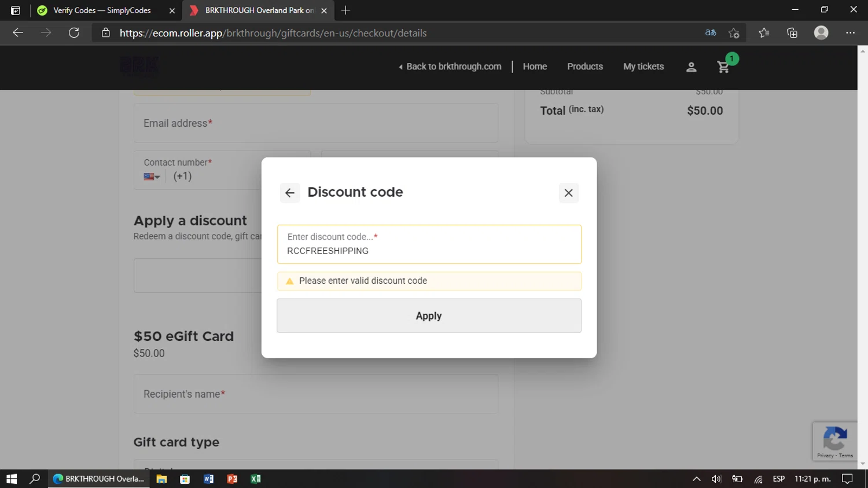
Task: Click the browser forward arrow
Action: coord(46,33)
